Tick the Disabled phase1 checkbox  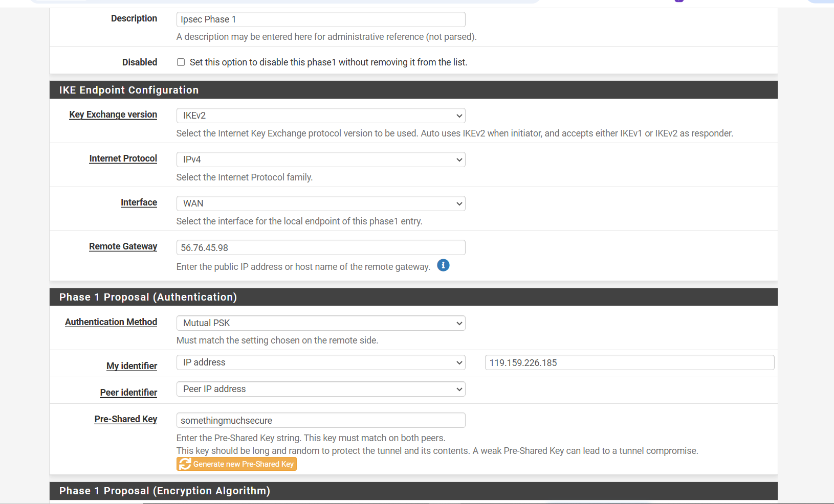(181, 62)
